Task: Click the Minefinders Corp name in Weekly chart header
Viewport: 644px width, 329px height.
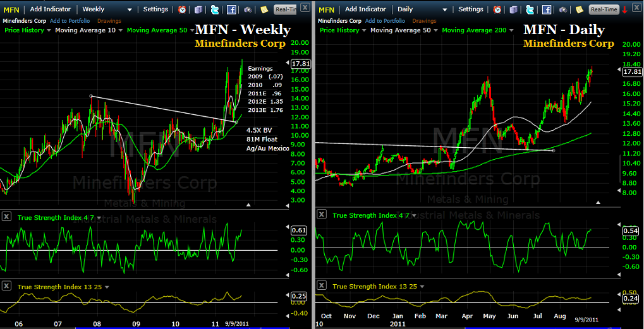Action: (x=25, y=20)
